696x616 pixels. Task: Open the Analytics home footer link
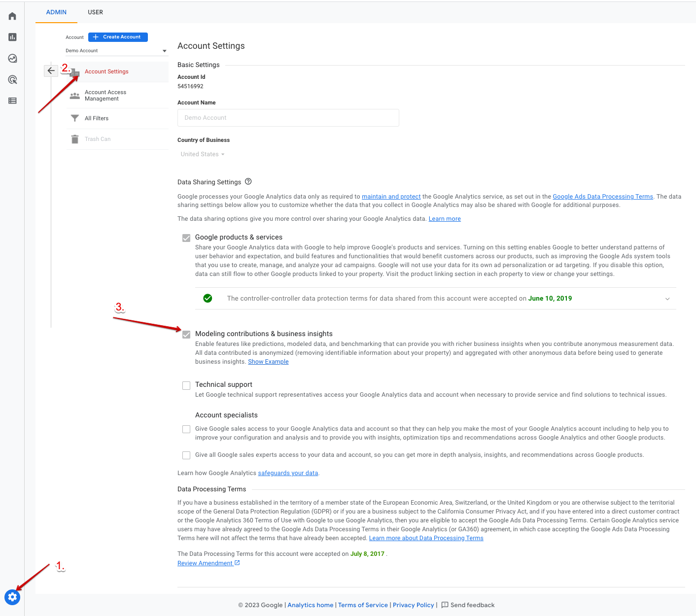(311, 605)
